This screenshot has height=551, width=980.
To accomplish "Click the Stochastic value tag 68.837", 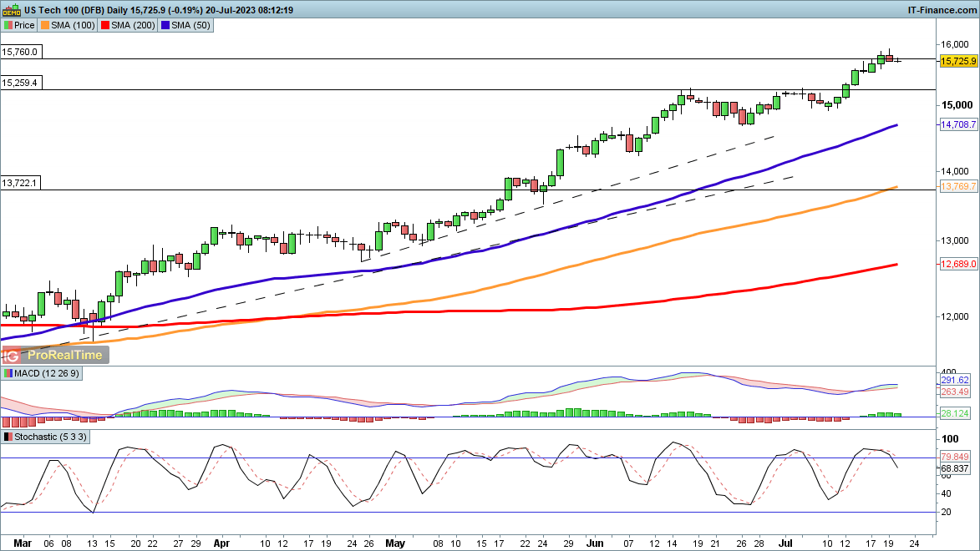I will click(955, 468).
